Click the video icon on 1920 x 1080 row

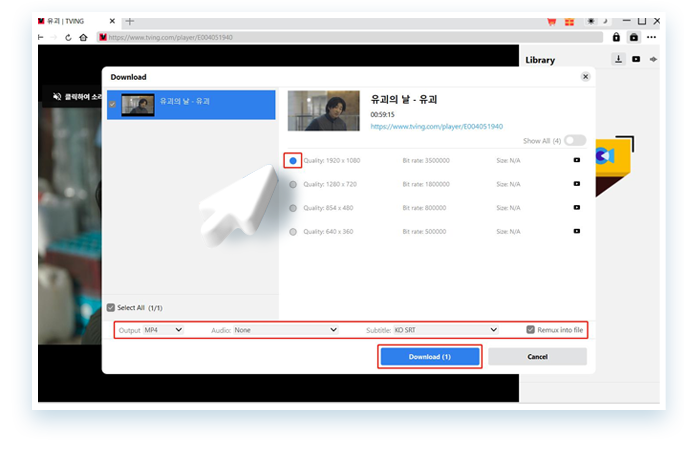577,160
